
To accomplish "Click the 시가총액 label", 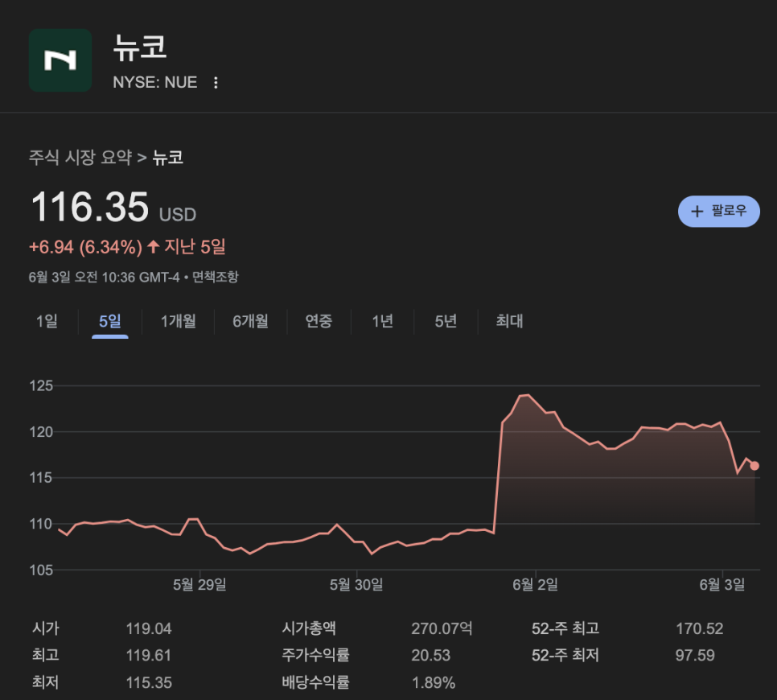I will [x=309, y=628].
